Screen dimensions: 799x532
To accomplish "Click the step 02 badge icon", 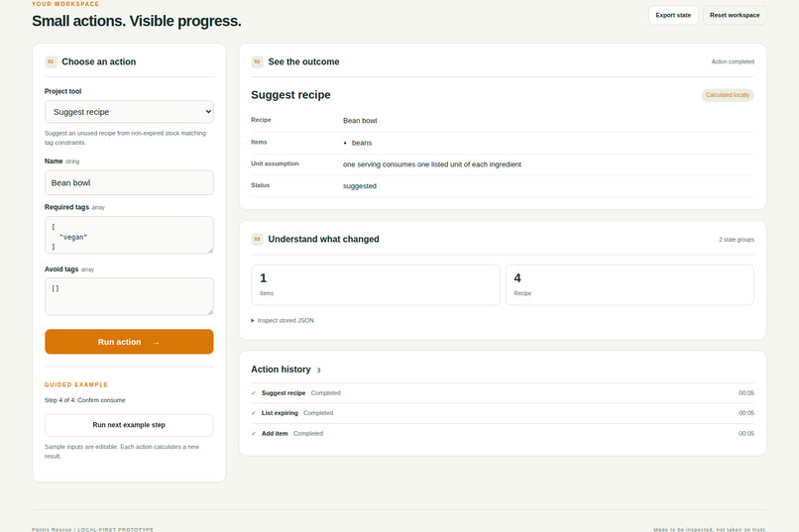I will (257, 61).
